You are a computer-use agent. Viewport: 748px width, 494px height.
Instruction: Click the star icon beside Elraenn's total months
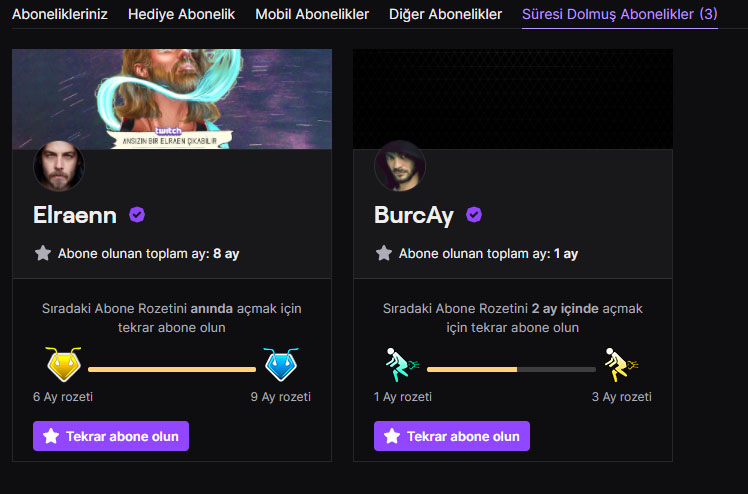coord(43,253)
